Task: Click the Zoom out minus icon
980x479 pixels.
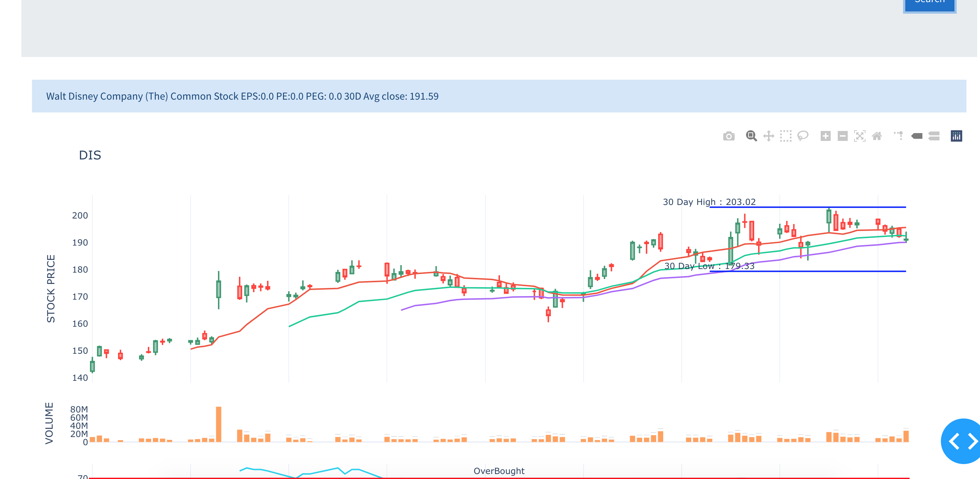Action: pos(842,136)
